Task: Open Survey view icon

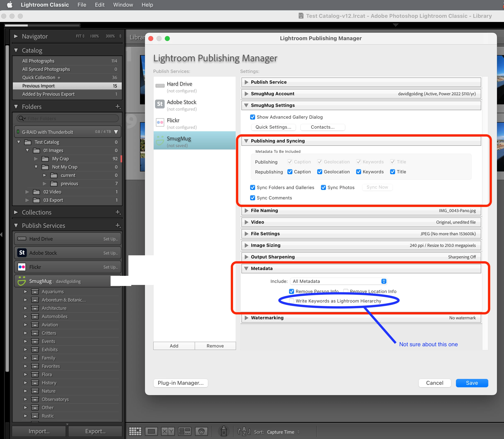Action: point(184,431)
